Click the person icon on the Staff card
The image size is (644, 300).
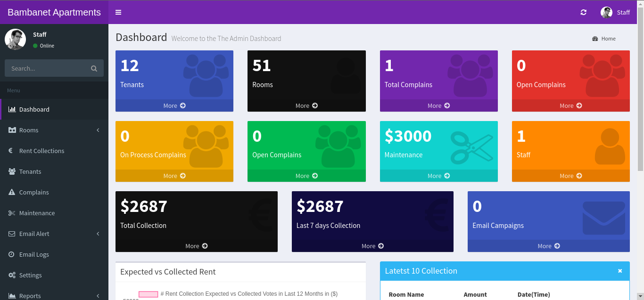coord(610,146)
